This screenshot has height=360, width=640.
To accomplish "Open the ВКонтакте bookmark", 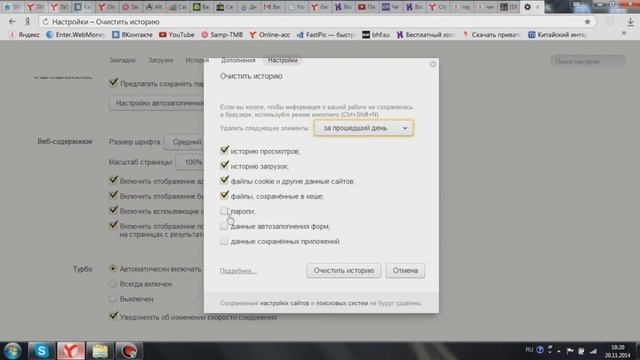I will (x=132, y=35).
